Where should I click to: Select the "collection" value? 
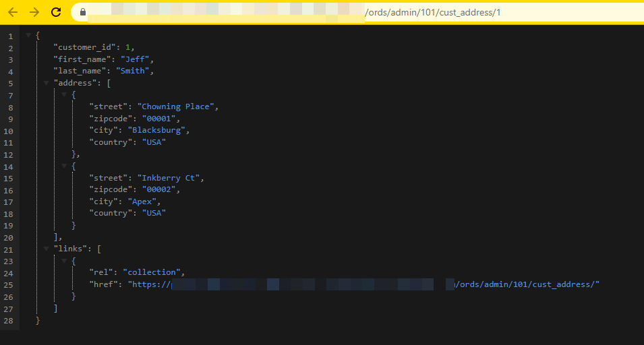pos(152,272)
